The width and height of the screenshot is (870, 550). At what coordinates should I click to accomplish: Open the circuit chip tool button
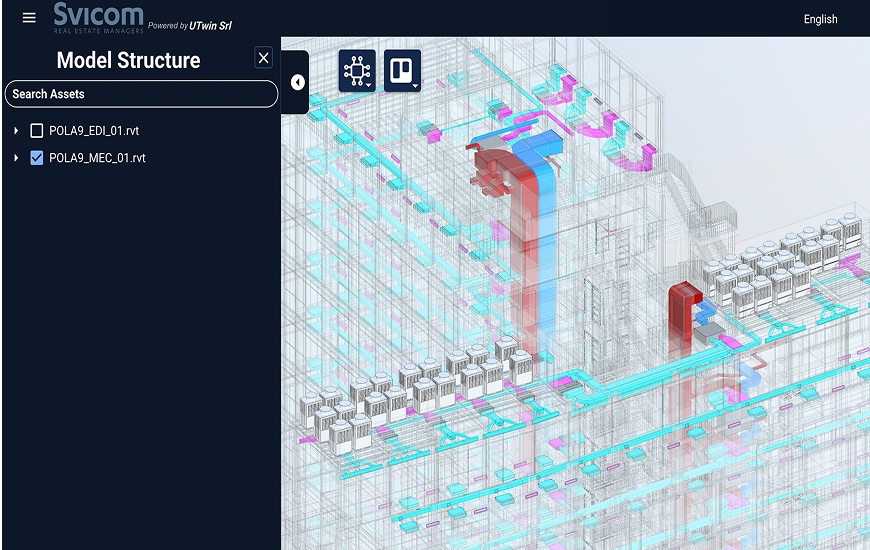(357, 71)
